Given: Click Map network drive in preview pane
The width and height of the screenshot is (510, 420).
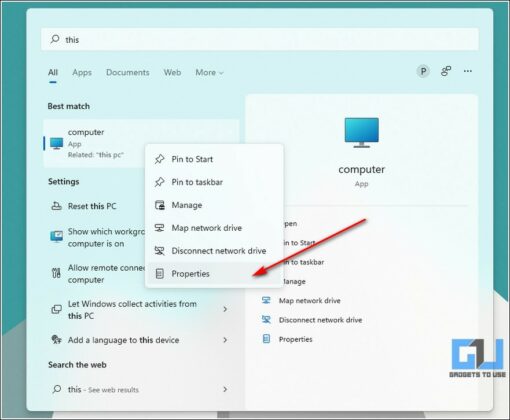Looking at the screenshot, I should coord(310,301).
